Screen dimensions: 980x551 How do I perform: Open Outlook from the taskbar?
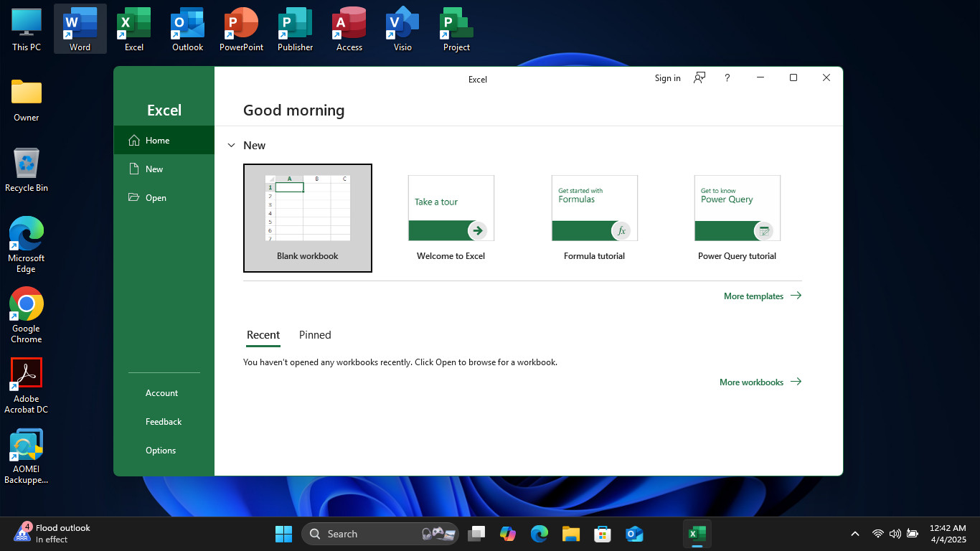click(634, 534)
